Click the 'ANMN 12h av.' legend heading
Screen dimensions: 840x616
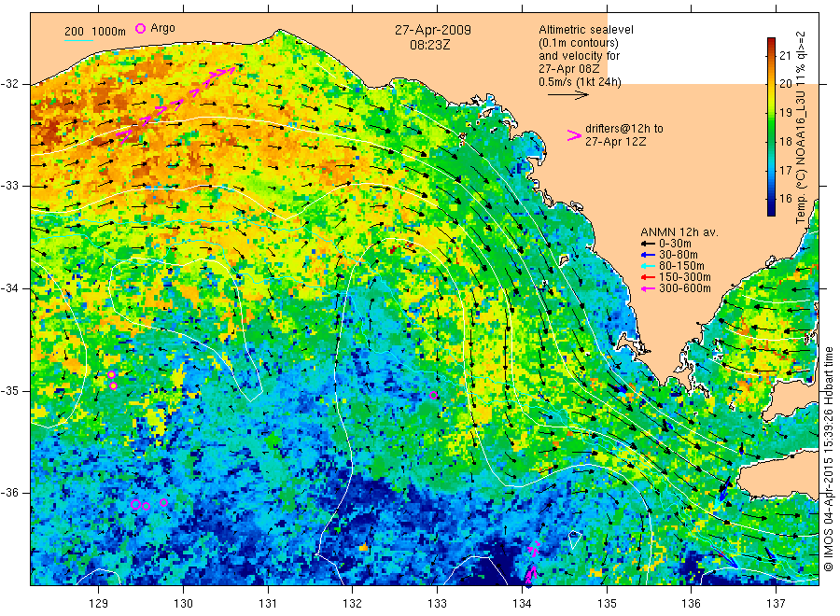pyautogui.click(x=679, y=232)
